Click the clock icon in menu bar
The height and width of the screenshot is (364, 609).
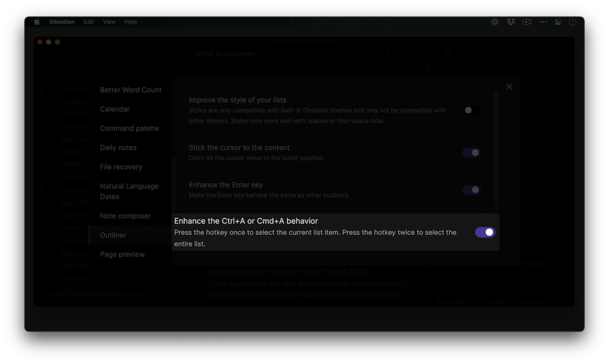click(x=572, y=22)
